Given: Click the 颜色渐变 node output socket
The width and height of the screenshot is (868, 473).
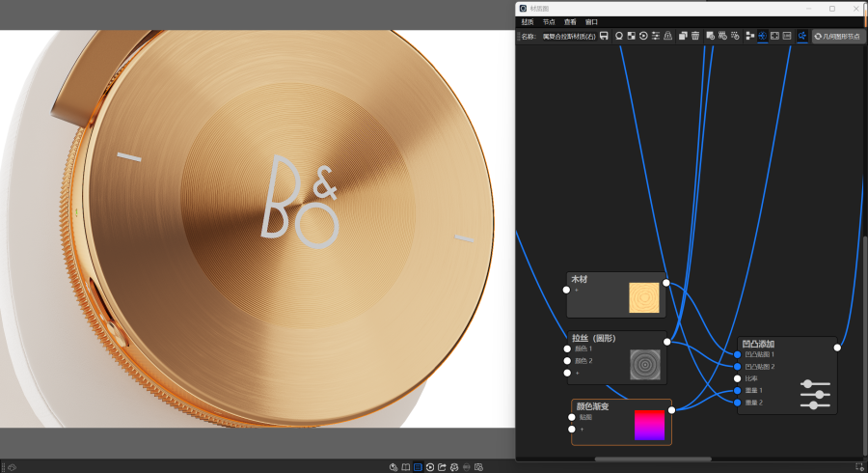Looking at the screenshot, I should pyautogui.click(x=671, y=410).
